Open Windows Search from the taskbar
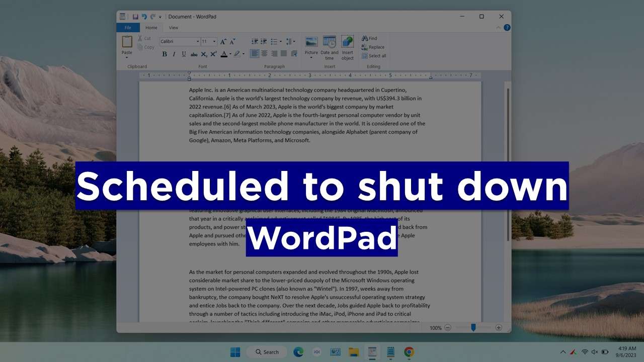The height and width of the screenshot is (362, 644). click(x=267, y=352)
